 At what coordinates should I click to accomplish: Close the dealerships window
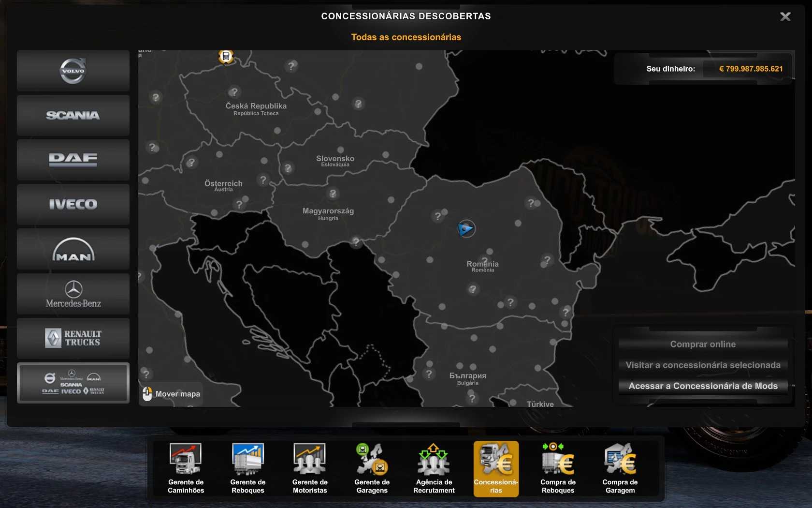pos(785,17)
